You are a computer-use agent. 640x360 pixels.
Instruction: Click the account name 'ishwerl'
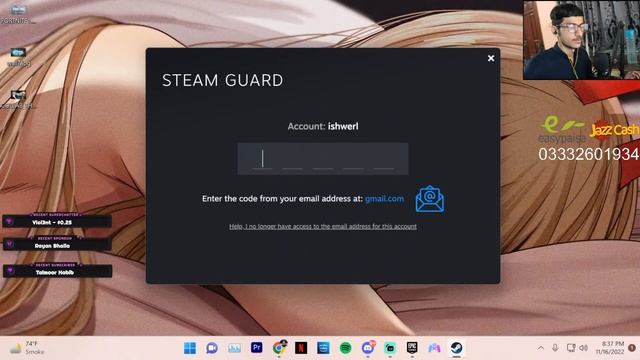point(343,127)
